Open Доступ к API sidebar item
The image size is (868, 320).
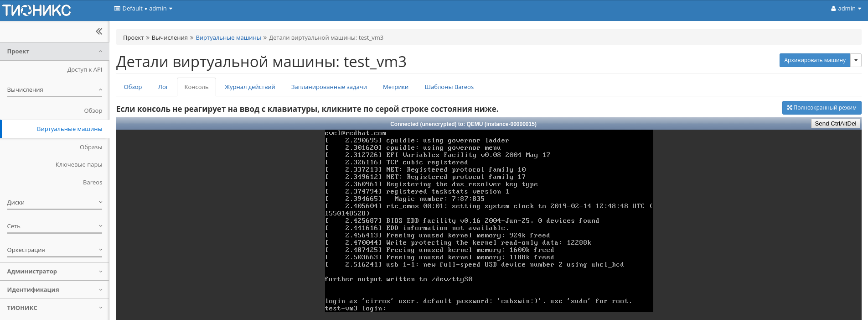click(85, 69)
